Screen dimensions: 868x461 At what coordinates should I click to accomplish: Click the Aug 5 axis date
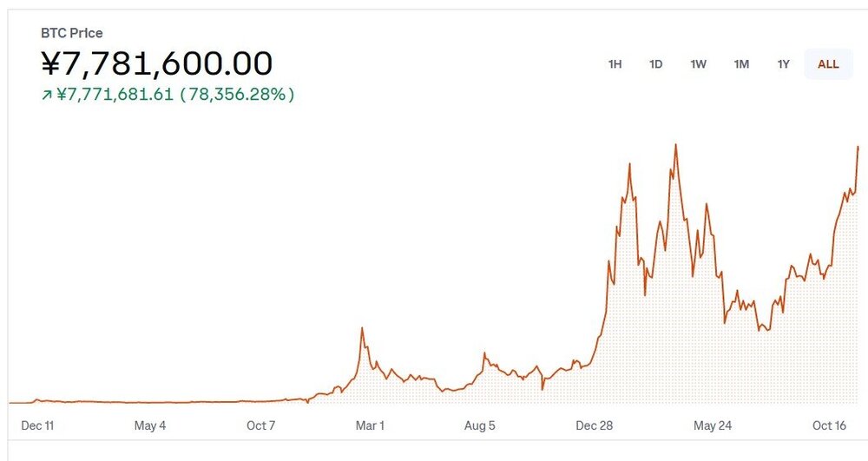point(480,425)
